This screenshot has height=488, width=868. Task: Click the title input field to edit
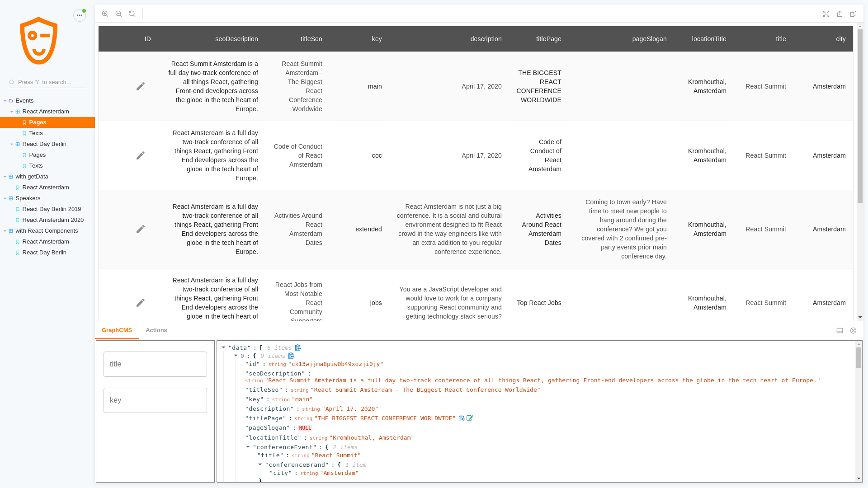[155, 364]
